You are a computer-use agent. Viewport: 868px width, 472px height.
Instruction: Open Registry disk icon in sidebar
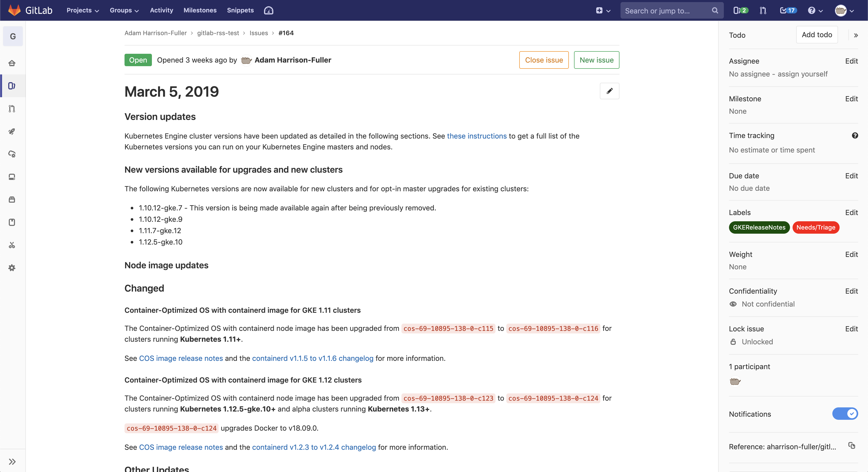pos(12,177)
